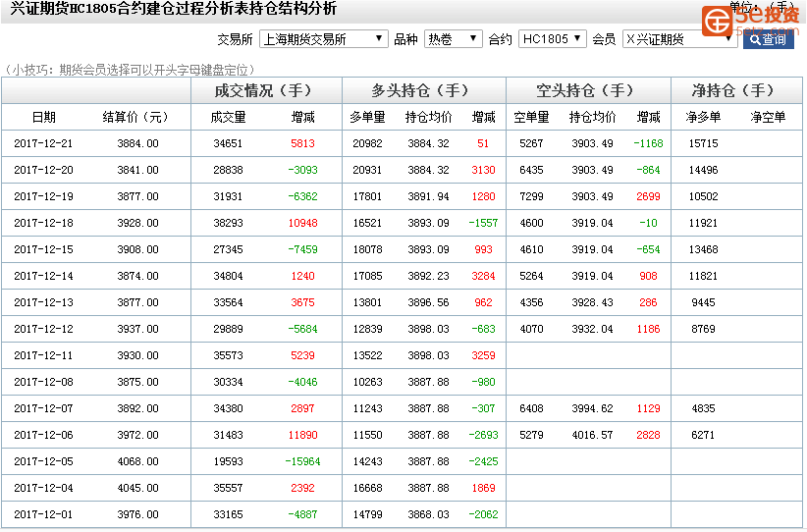Image resolution: width=807 pixels, height=532 pixels.
Task: Click volume value 34651
Action: pyautogui.click(x=228, y=143)
